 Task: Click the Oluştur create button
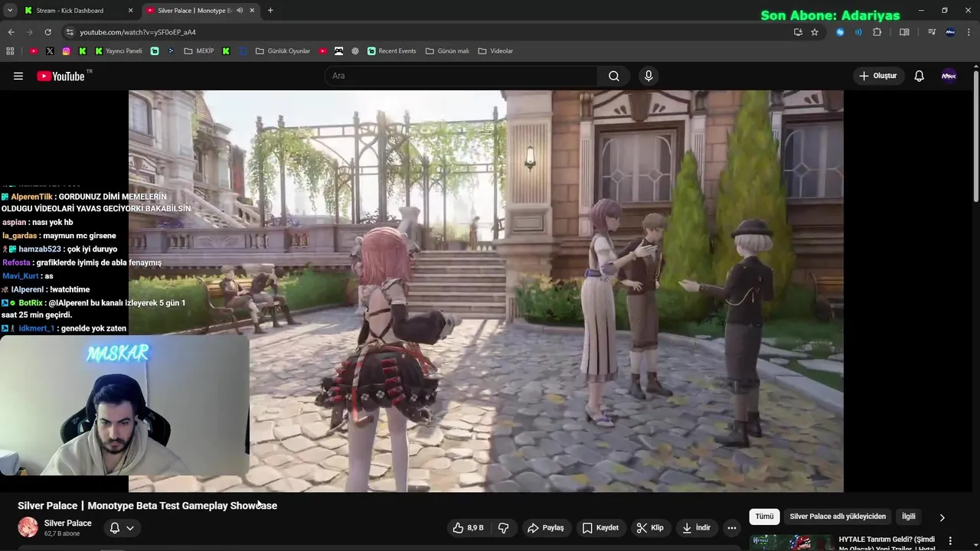point(877,76)
